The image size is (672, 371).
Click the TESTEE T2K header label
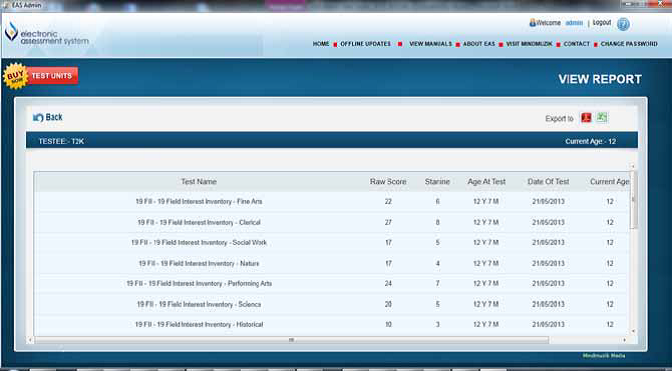(61, 141)
